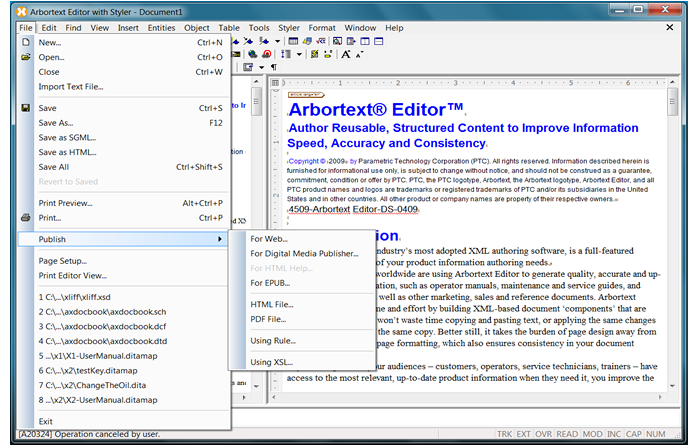The height and width of the screenshot is (445, 700).
Task: Click left pane scrollbar up arrow
Action: (256, 82)
